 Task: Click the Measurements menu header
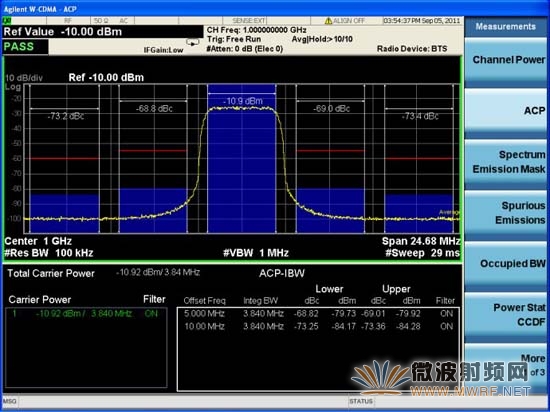click(505, 27)
